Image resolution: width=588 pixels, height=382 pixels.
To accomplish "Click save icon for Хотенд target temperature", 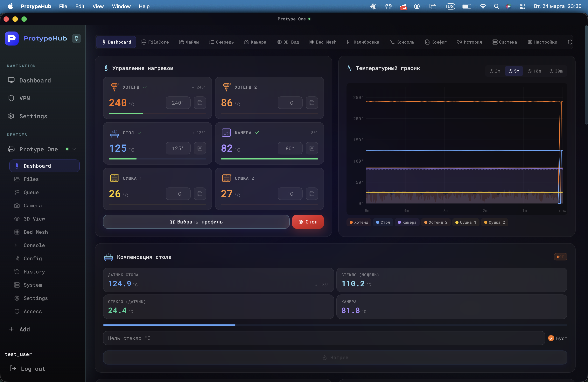I will (x=200, y=103).
